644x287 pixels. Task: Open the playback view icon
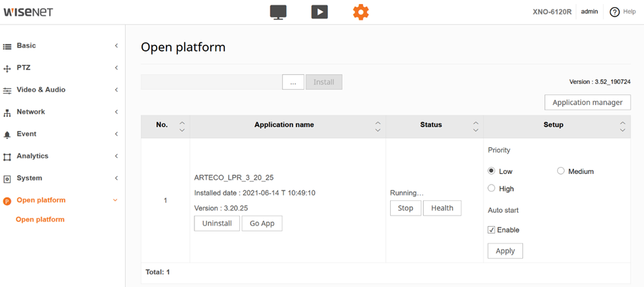[319, 12]
